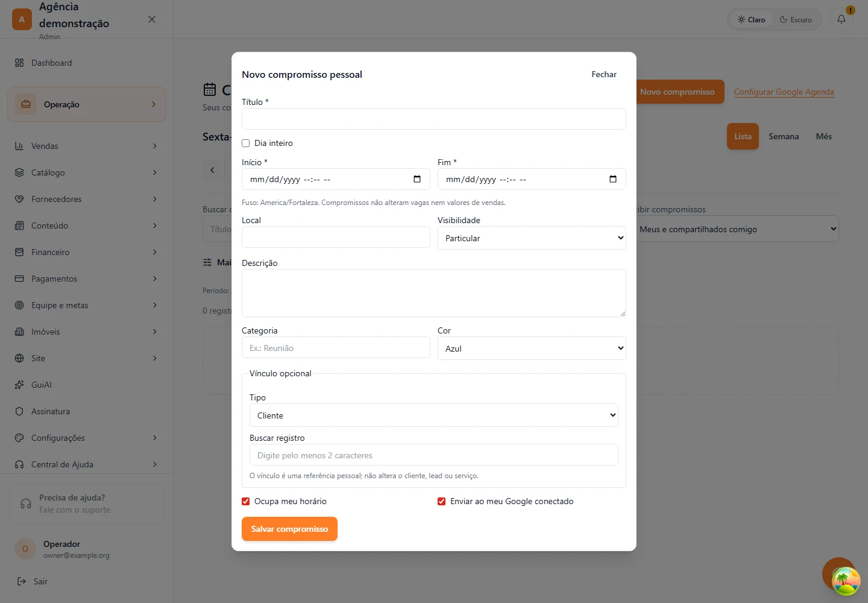This screenshot has height=603, width=868.
Task: Click Fechar to close the dialog
Action: 604,74
